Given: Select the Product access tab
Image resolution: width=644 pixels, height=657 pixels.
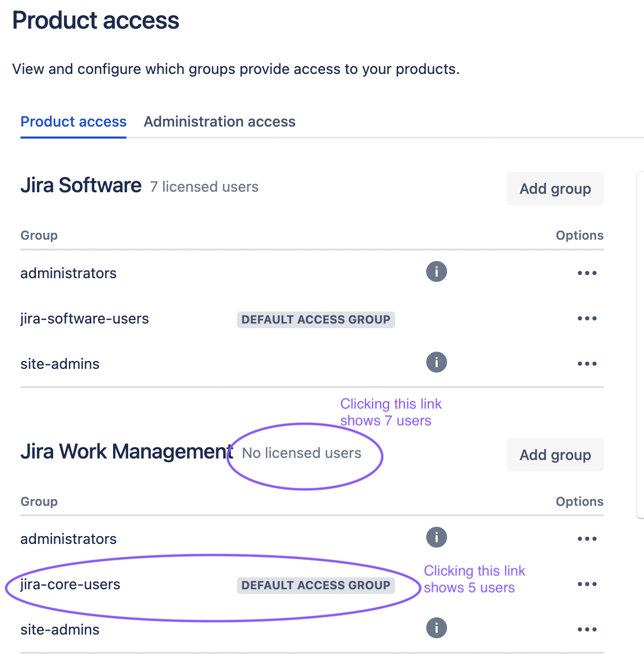Looking at the screenshot, I should [73, 121].
